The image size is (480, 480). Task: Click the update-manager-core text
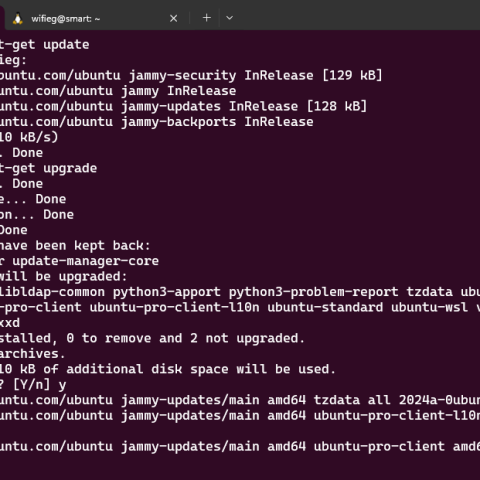pos(85,261)
